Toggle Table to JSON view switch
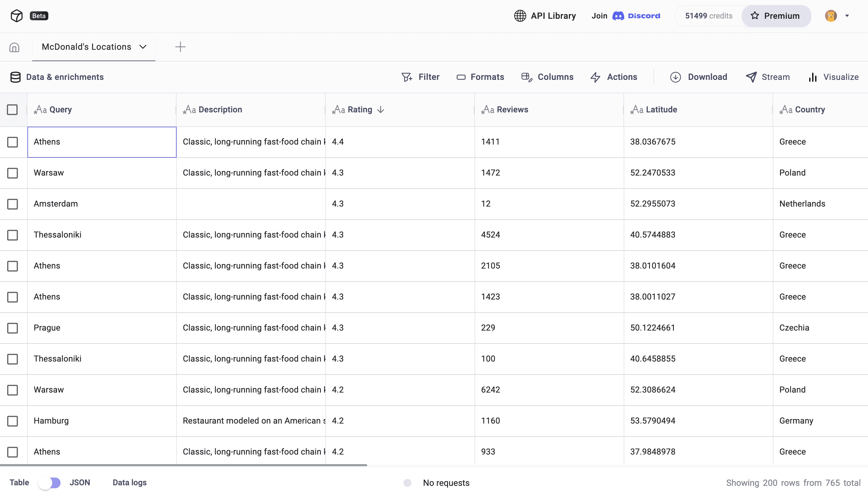The height and width of the screenshot is (496, 868). pos(50,483)
